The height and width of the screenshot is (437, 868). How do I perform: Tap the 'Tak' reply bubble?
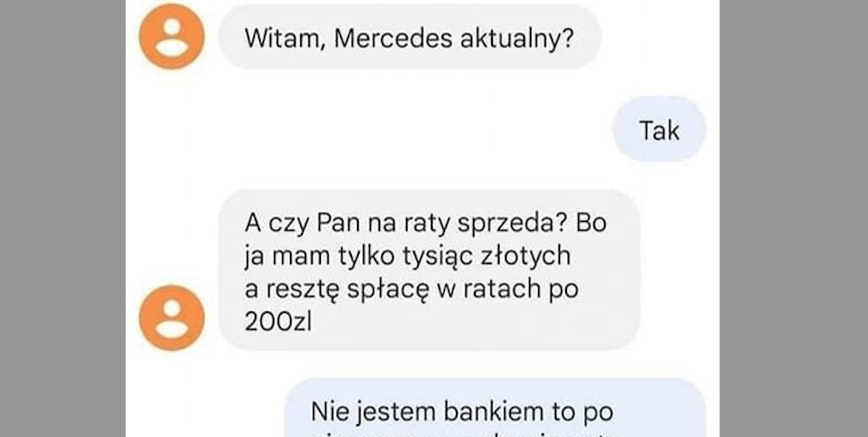659,130
